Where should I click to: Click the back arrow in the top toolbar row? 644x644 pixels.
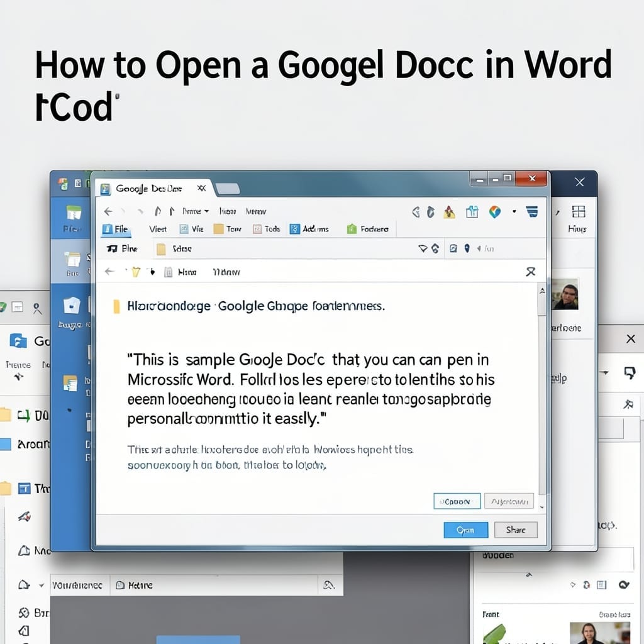tap(108, 211)
